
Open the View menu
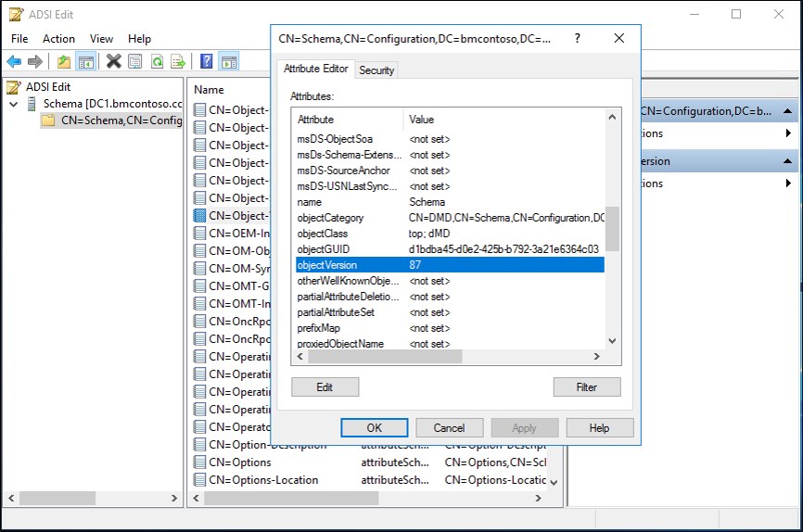point(101,39)
